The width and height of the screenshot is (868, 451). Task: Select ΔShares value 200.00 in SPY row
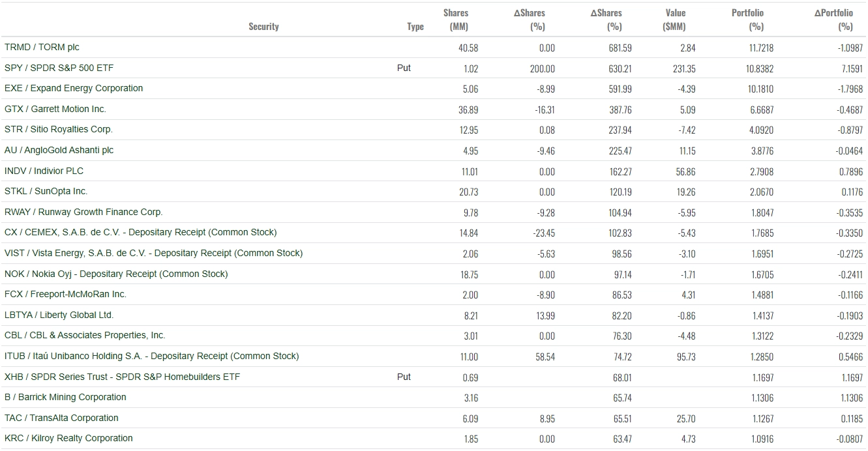click(543, 68)
